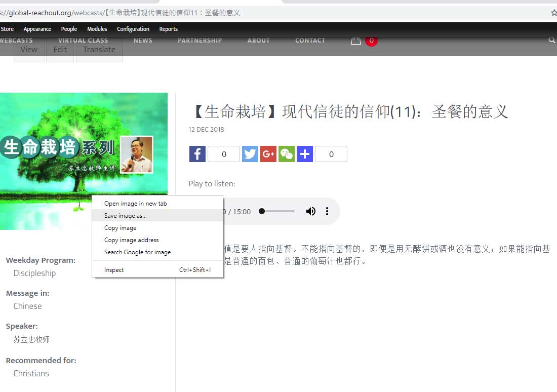The height and width of the screenshot is (392, 557).
Task: Click the red cart count badge
Action: pyautogui.click(x=371, y=41)
